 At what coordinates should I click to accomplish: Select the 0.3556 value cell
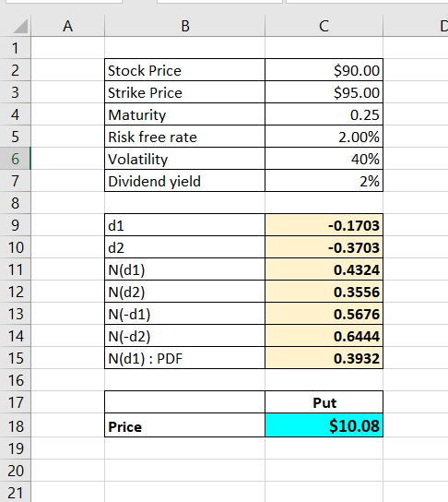coord(324,292)
